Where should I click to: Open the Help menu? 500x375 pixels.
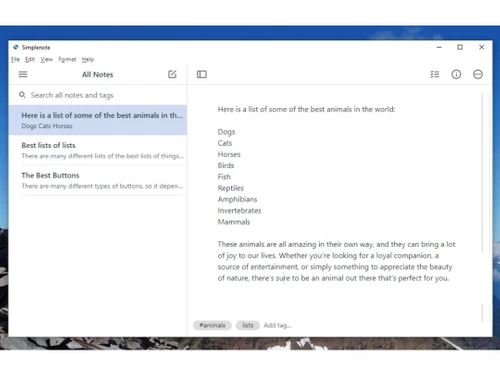(x=88, y=59)
